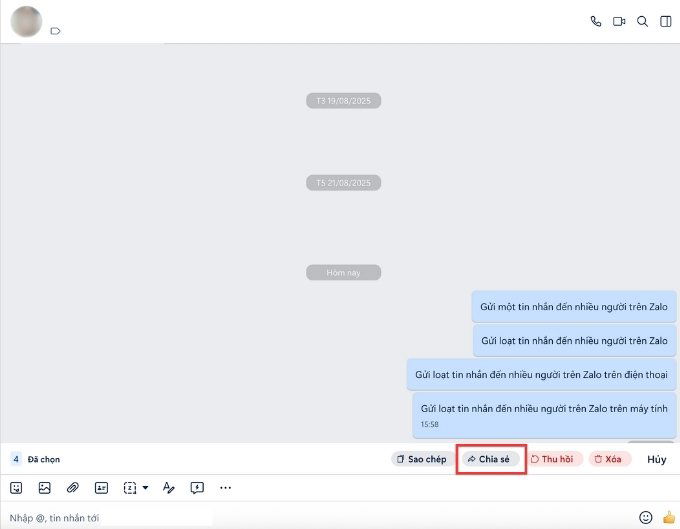Open search in conversation
The image size is (680, 529).
point(643,21)
